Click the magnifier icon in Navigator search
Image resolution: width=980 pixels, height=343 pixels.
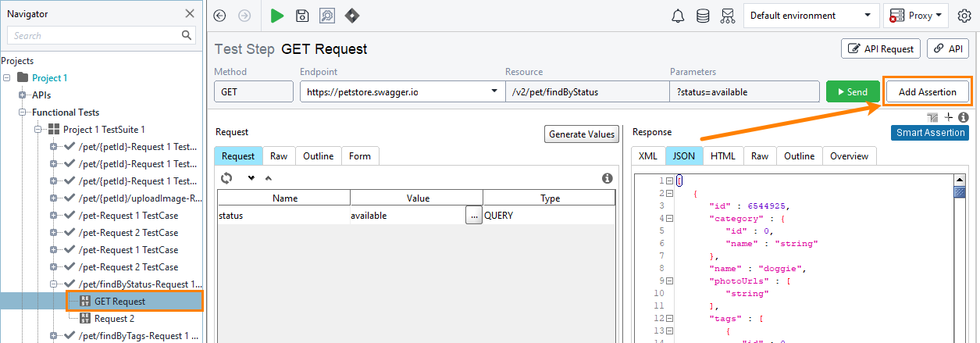pos(187,35)
